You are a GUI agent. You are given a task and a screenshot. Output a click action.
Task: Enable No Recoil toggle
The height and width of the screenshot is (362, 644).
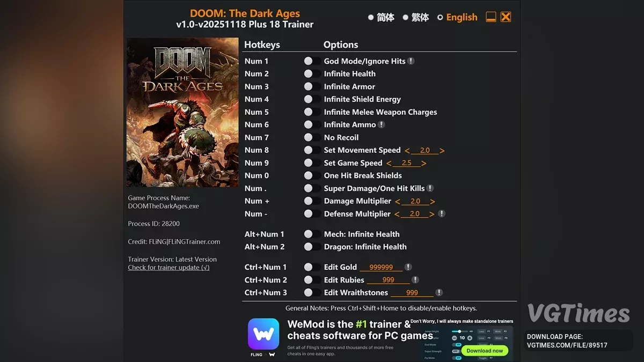click(312, 137)
